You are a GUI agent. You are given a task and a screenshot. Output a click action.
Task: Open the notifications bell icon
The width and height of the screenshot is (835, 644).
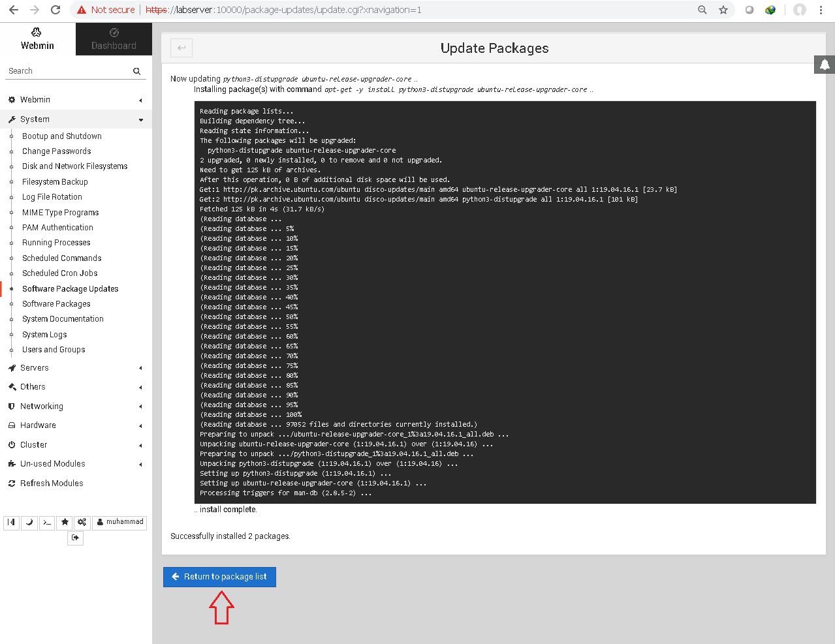[x=825, y=65]
